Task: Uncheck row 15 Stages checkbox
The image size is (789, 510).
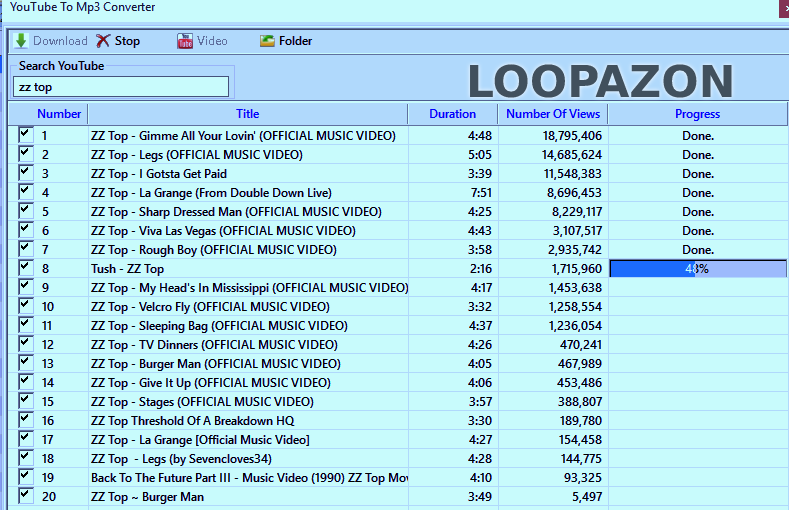Action: pyautogui.click(x=25, y=401)
